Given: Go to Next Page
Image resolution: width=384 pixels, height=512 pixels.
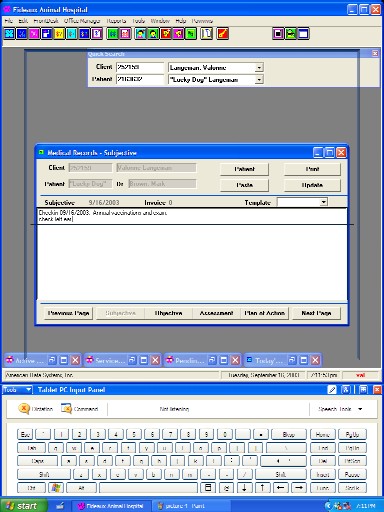Looking at the screenshot, I should coord(316,313).
